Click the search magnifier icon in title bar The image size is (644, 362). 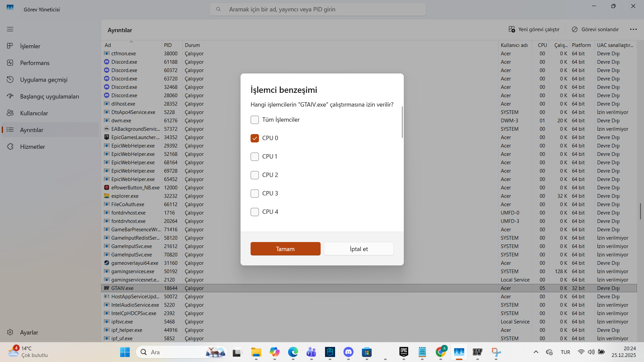(218, 9)
